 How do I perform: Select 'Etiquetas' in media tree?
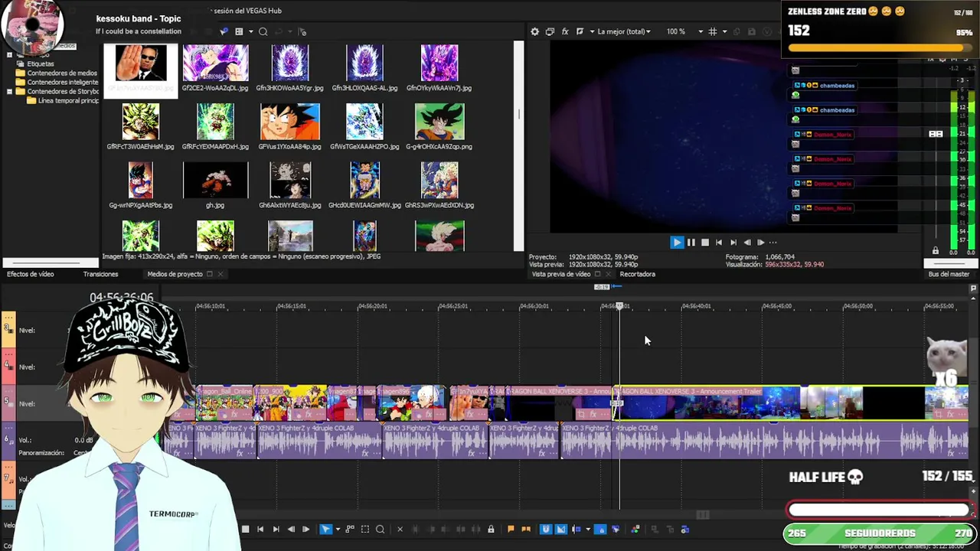[41, 64]
